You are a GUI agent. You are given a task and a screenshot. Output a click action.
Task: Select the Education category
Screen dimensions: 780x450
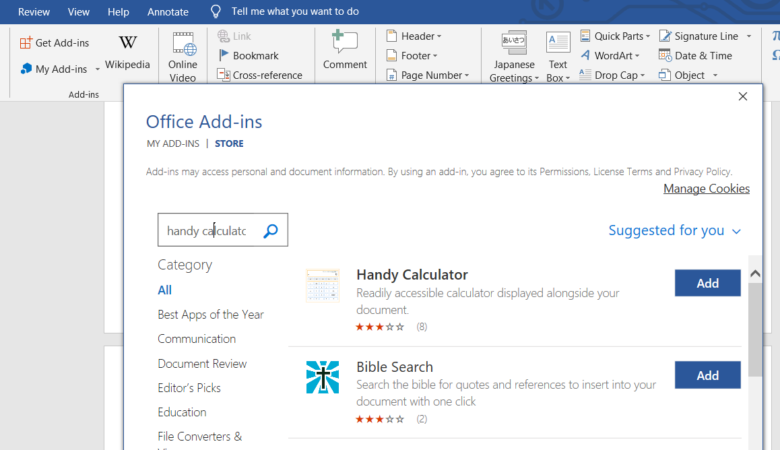(182, 412)
